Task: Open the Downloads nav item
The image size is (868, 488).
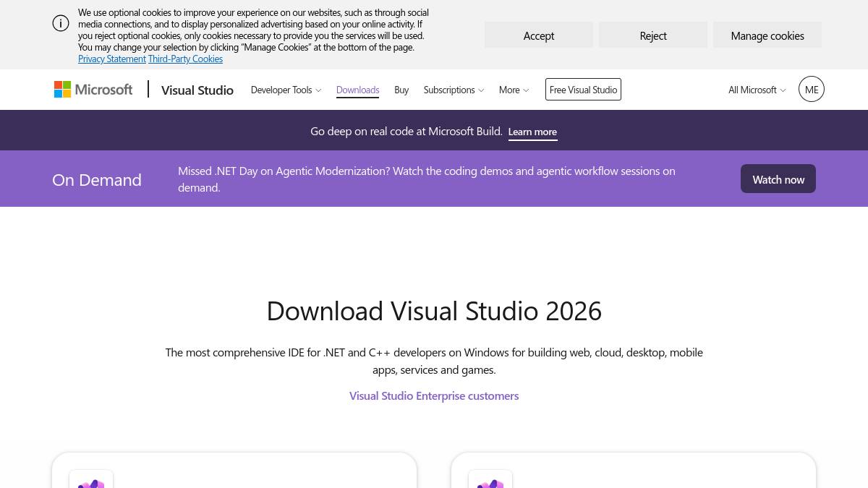Action: coord(357,90)
